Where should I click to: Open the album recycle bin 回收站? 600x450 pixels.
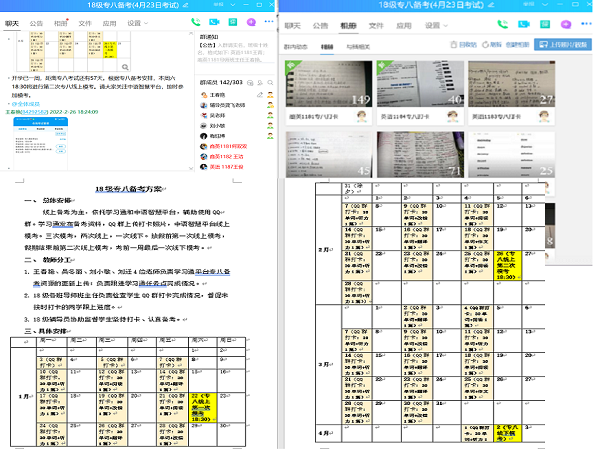click(x=463, y=45)
